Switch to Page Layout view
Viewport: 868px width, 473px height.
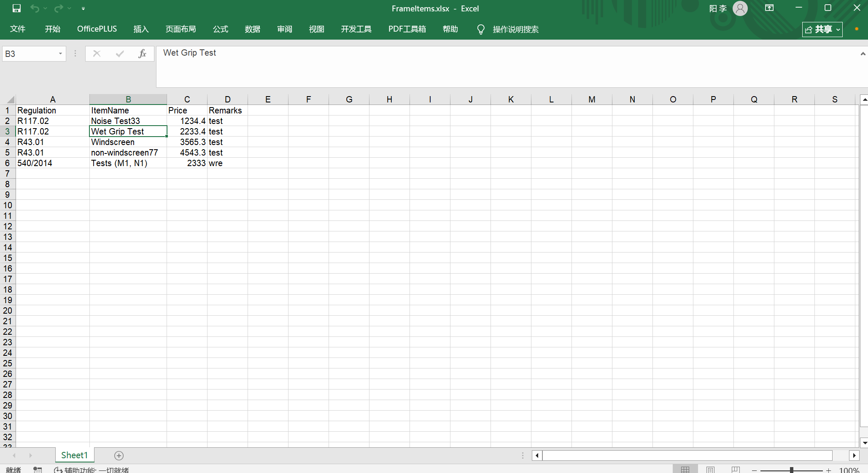[x=711, y=470]
